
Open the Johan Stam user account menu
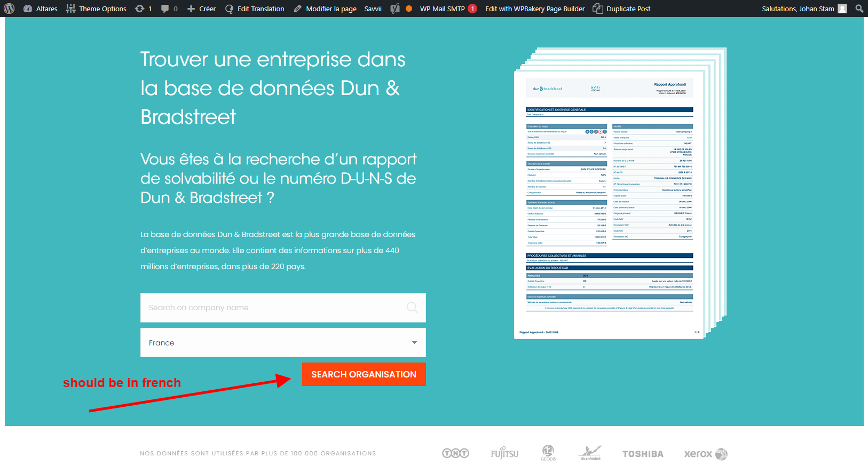click(804, 9)
